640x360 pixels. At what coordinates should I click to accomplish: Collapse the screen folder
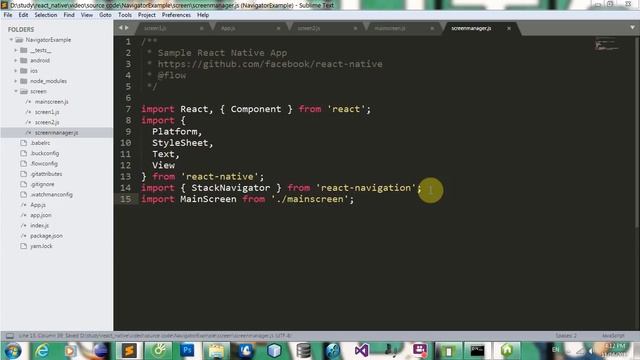click(16, 91)
